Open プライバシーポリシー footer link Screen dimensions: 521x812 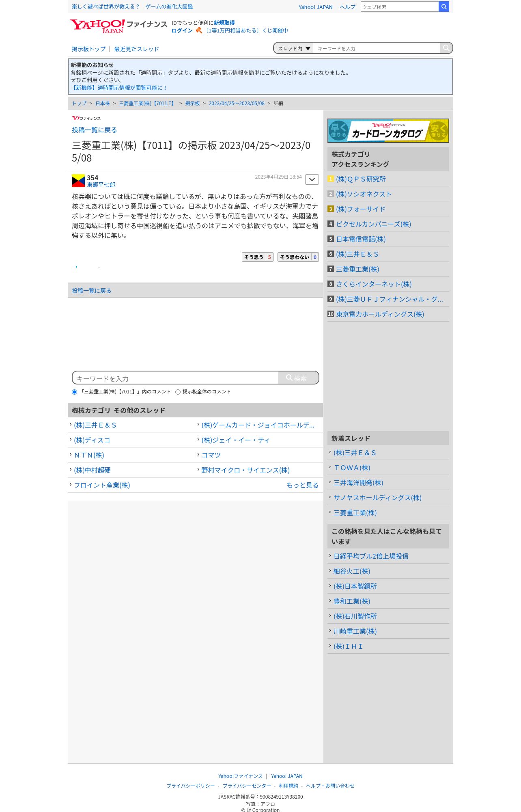point(191,786)
